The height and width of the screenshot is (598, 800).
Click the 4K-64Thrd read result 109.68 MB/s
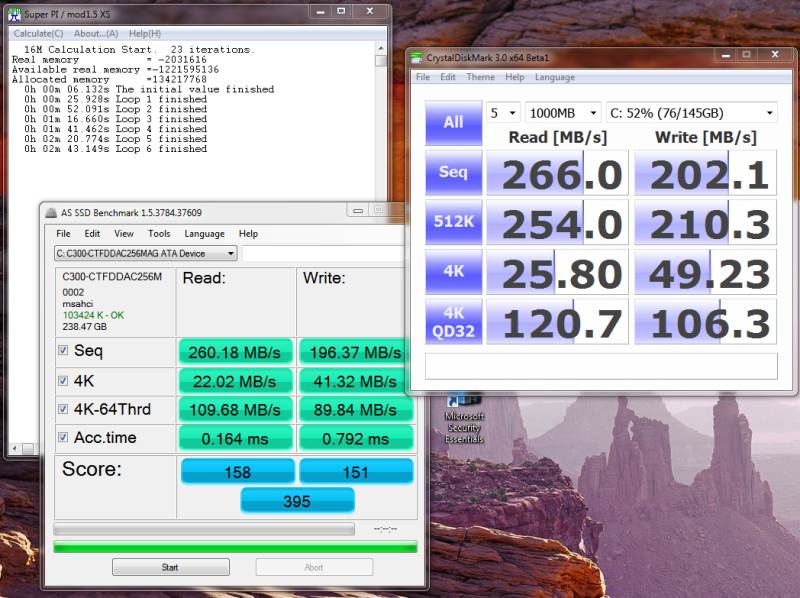(235, 410)
